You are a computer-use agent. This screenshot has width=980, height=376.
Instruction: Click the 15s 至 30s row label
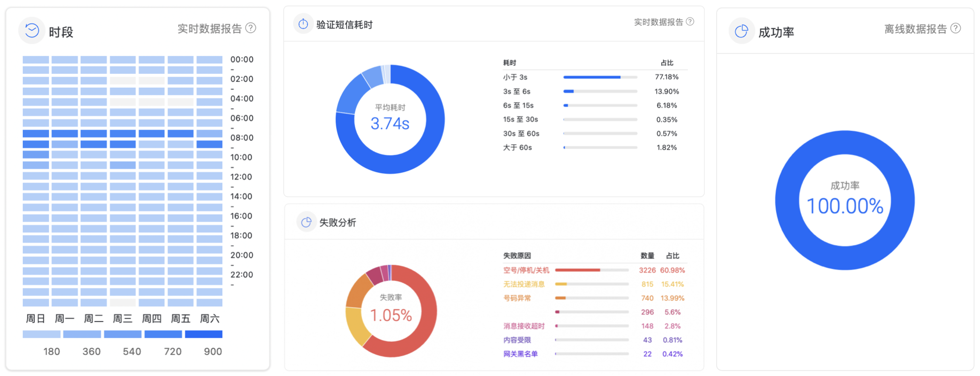point(521,120)
